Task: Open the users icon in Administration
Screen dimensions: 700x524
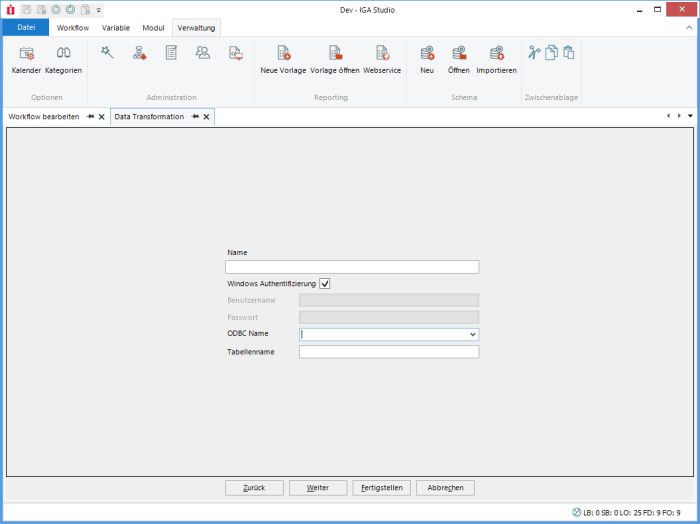Action: 203,53
